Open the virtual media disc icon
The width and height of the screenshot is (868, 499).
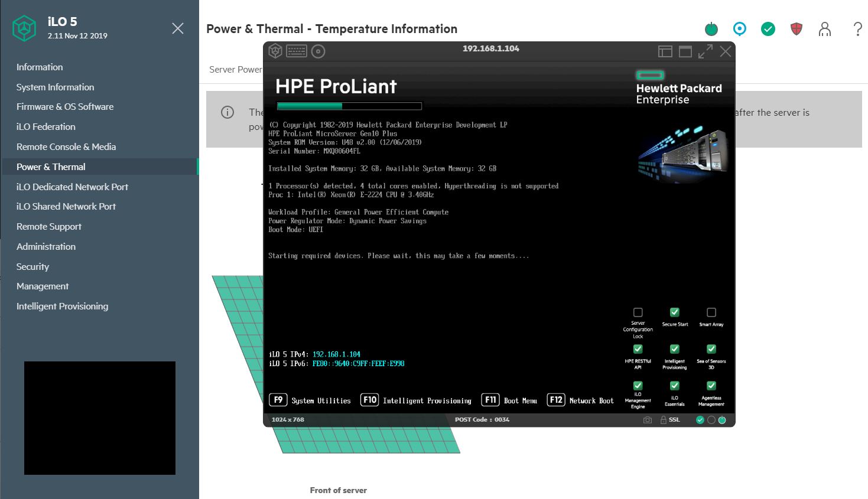[318, 51]
